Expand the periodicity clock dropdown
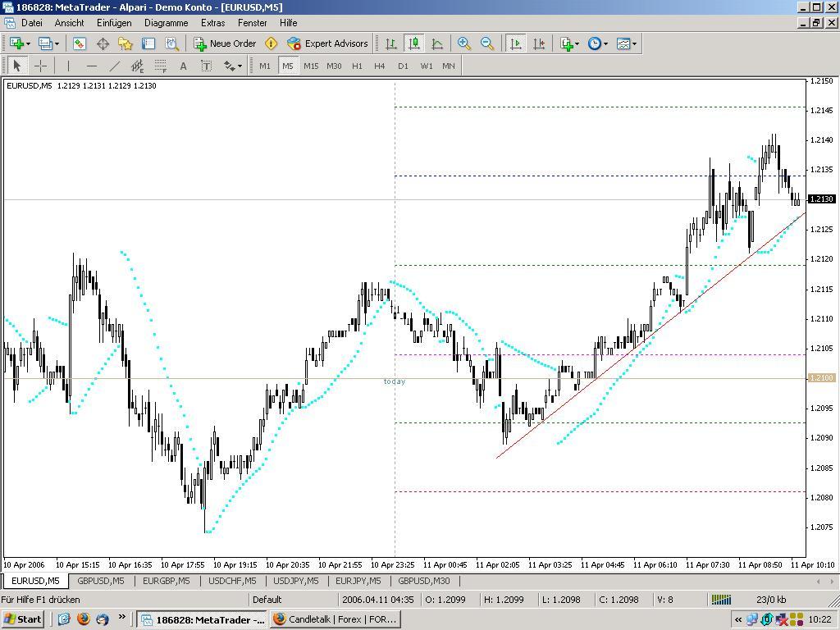840x630 pixels. tap(605, 43)
